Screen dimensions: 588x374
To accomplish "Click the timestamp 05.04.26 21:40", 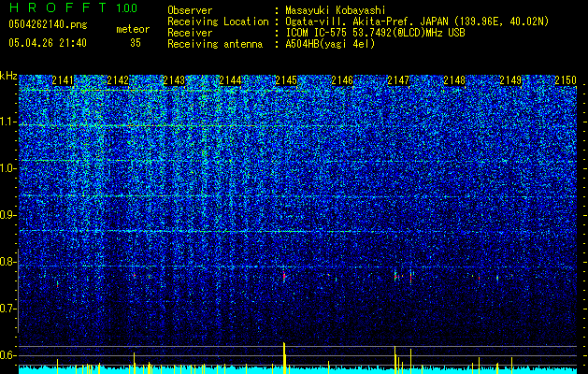I will (x=48, y=43).
